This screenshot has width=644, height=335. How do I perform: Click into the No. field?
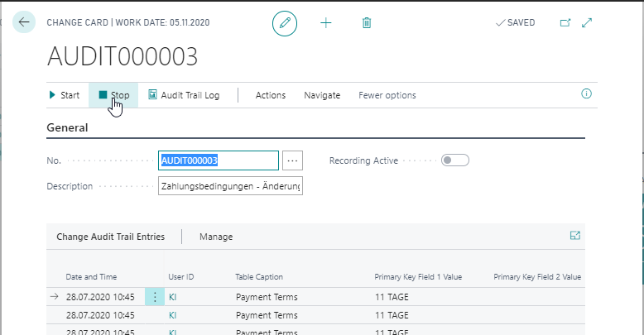click(218, 160)
